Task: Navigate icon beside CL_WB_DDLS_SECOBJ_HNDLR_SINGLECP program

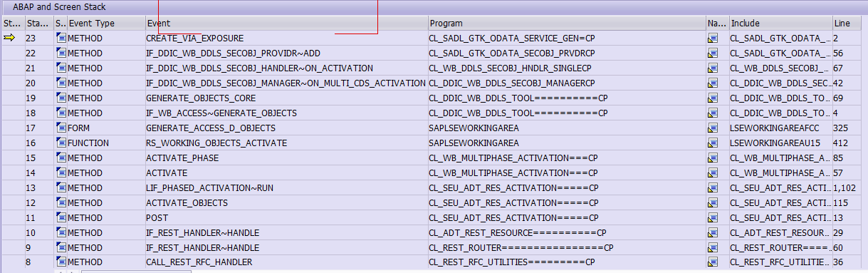Action: coord(712,68)
